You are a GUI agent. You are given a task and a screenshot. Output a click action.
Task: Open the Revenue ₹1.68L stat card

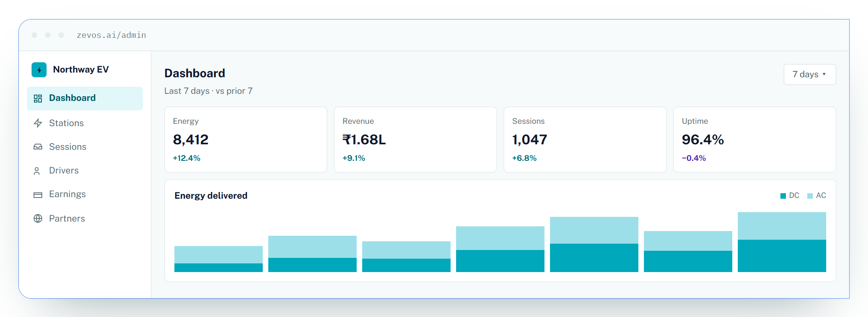(415, 140)
